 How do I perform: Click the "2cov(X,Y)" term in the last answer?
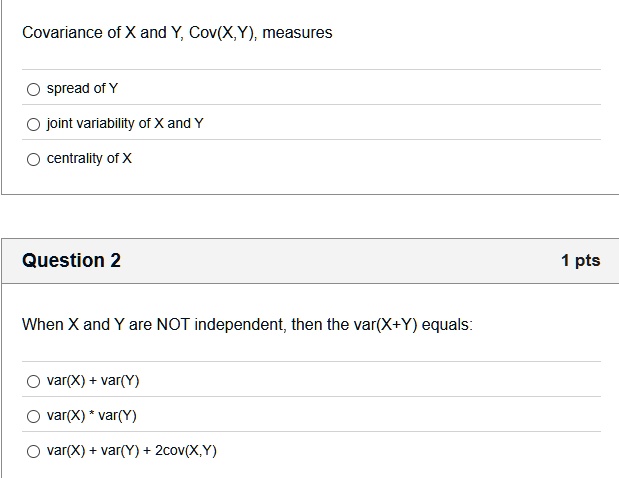(x=186, y=450)
